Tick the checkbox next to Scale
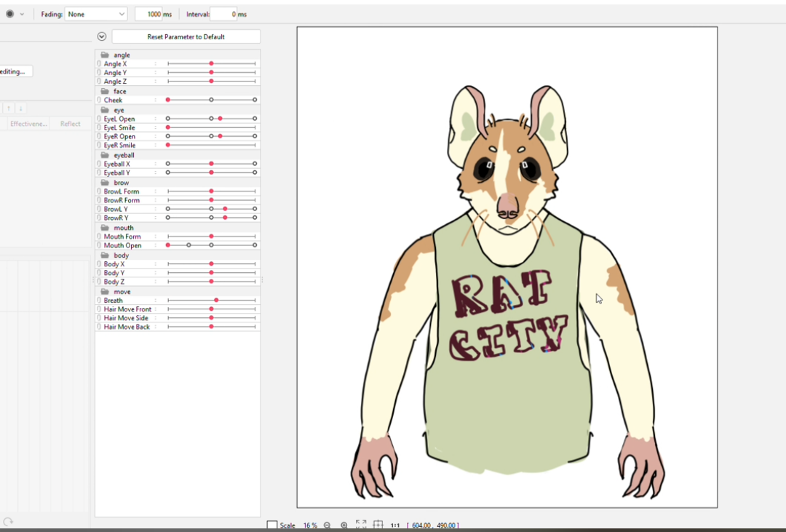The image size is (786, 532). pos(272,525)
